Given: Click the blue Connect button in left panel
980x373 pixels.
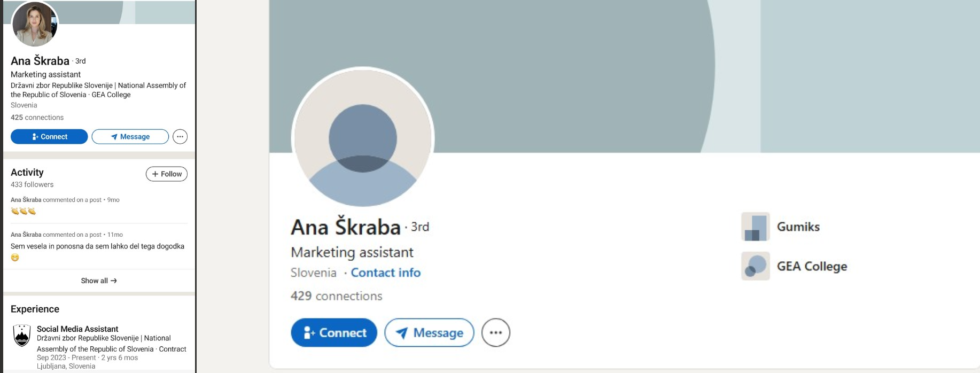Looking at the screenshot, I should click(x=49, y=137).
